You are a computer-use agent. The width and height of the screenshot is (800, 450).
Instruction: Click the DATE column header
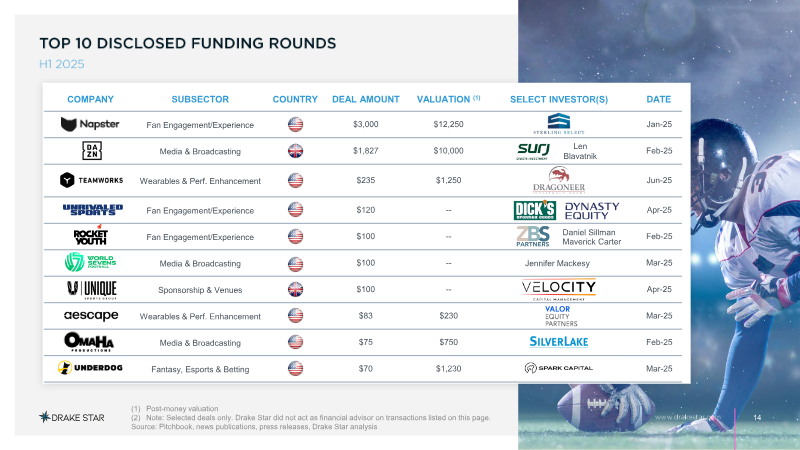coord(659,99)
